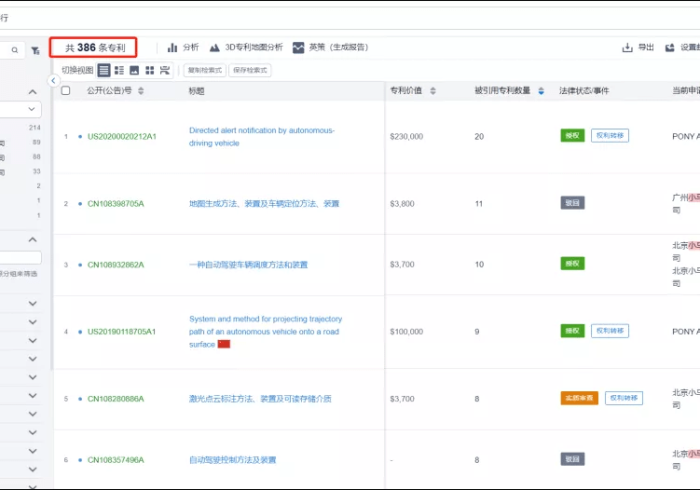Open the filter funnel icon

pos(36,49)
